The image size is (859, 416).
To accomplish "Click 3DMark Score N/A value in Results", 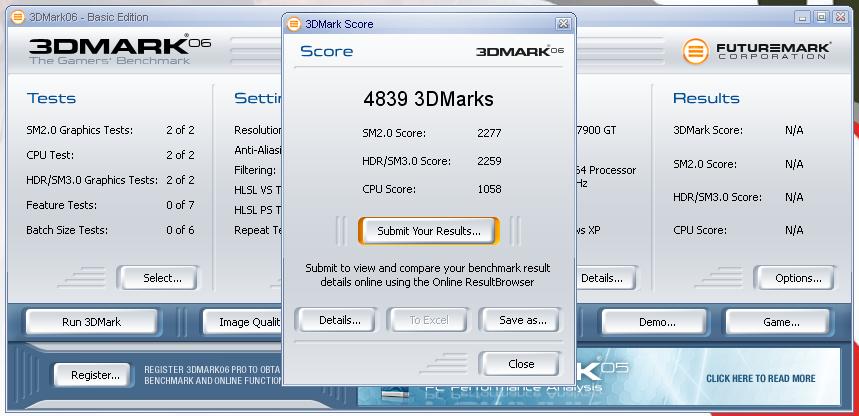I will (794, 130).
